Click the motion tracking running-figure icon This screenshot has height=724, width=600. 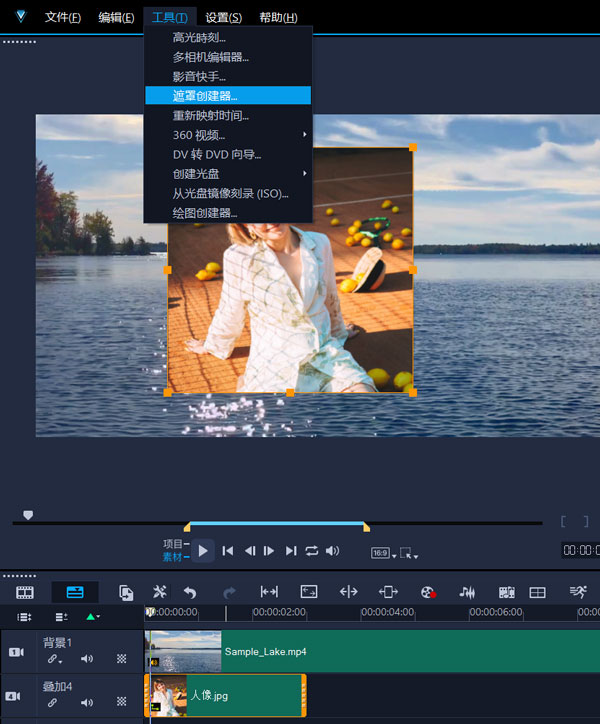(x=578, y=592)
